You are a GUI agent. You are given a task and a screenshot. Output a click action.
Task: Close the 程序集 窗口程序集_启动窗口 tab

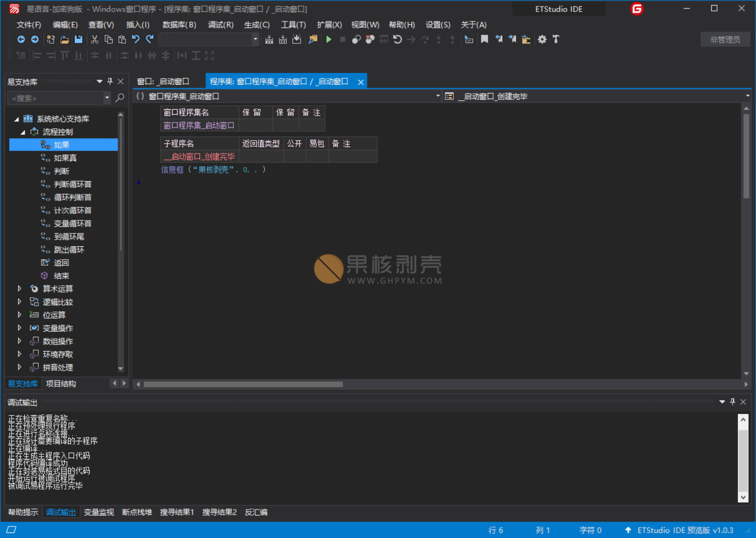pyautogui.click(x=361, y=82)
